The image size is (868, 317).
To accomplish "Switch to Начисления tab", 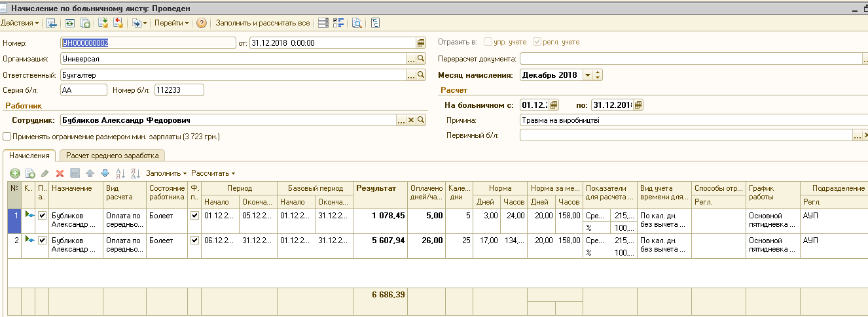I will tap(29, 156).
